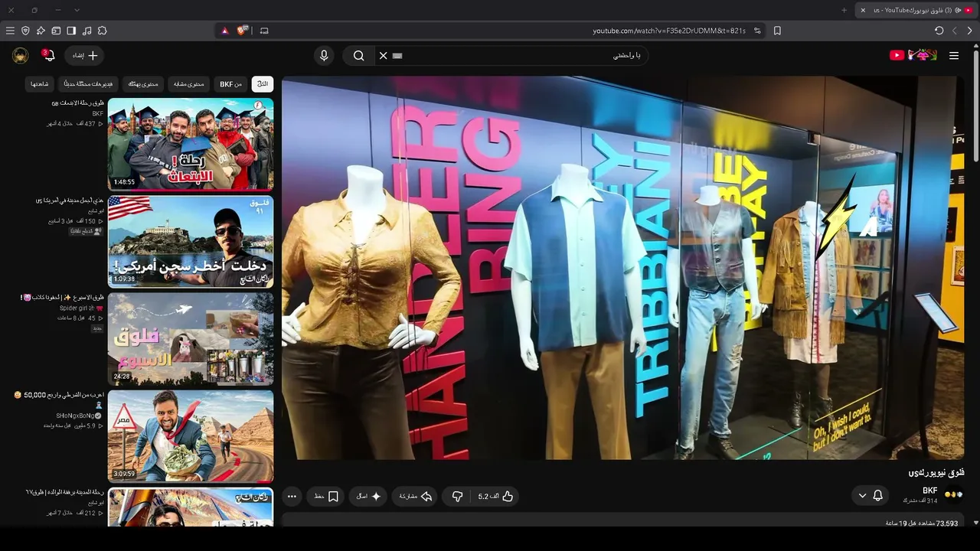Select the محتوى يهمّك filter chip

click(143, 84)
